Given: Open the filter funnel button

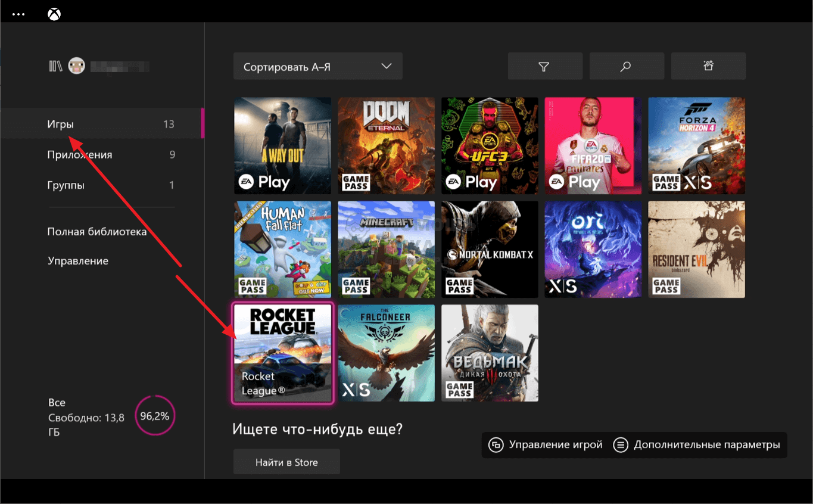Looking at the screenshot, I should pos(545,66).
